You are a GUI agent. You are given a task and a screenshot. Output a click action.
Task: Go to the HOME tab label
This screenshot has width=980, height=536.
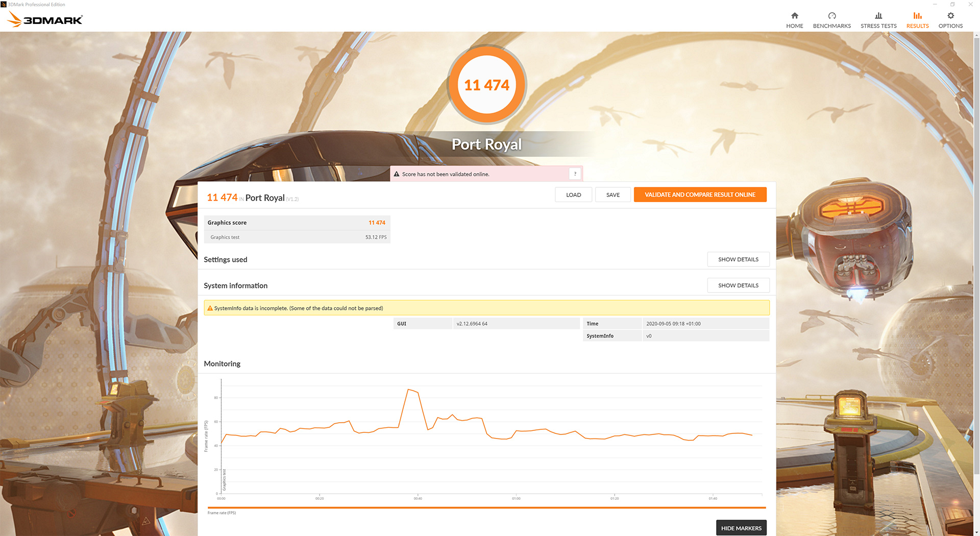[794, 26]
